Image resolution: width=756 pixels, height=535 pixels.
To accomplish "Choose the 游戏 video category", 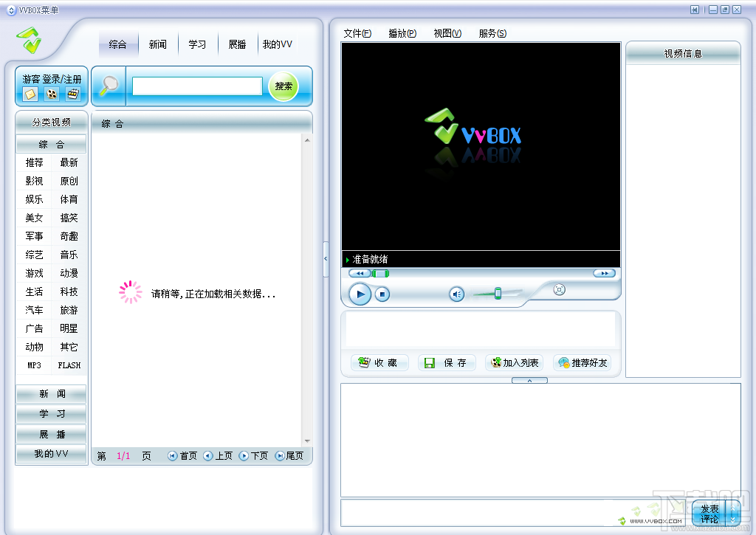I will click(34, 273).
